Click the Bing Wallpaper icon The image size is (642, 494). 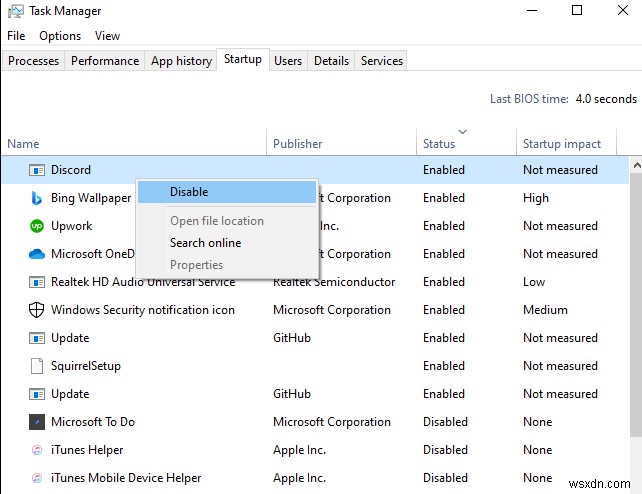click(x=37, y=198)
